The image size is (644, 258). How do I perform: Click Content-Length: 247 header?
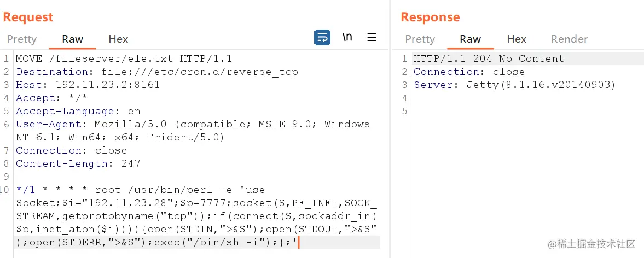coord(78,163)
